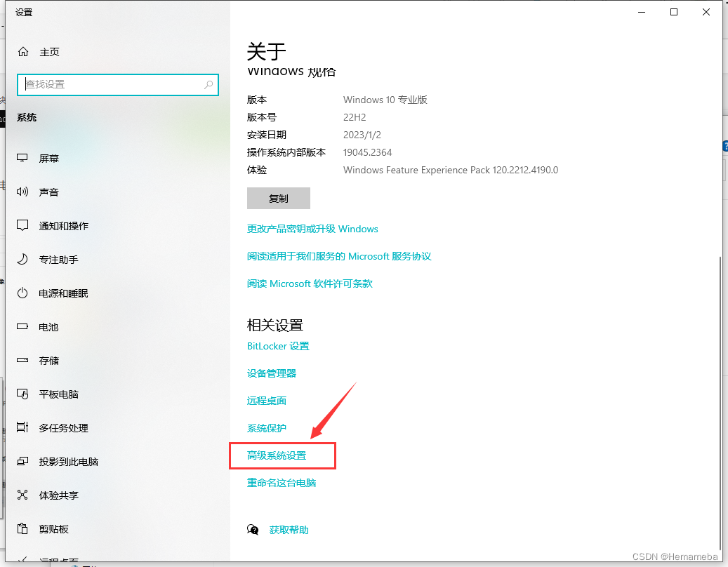Open 声音 settings via the speaker icon
The height and width of the screenshot is (567, 728).
23,192
